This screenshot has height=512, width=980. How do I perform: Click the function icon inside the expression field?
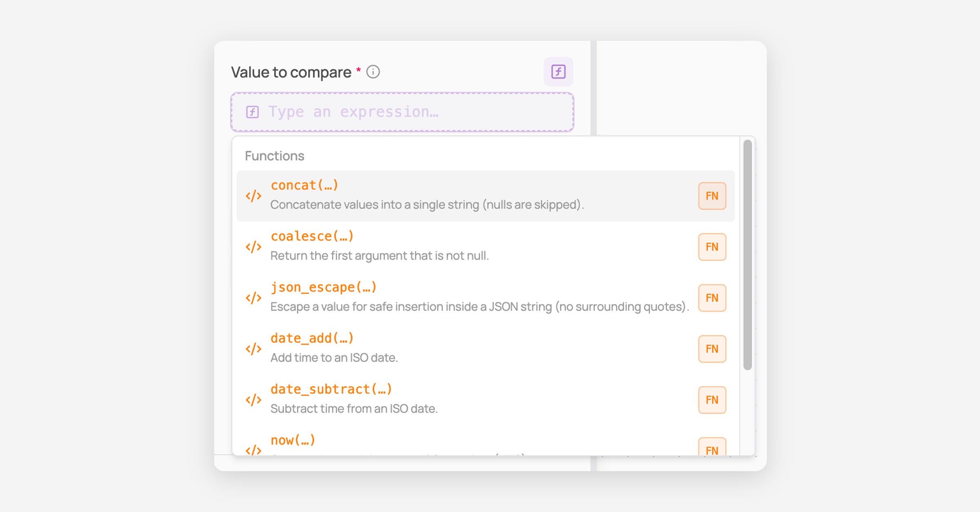click(x=252, y=112)
